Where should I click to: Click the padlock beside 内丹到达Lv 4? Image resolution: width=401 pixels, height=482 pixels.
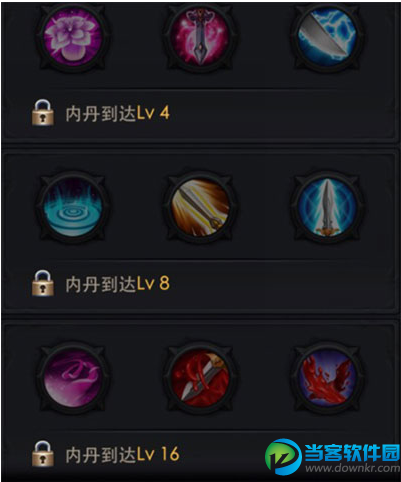(x=43, y=113)
